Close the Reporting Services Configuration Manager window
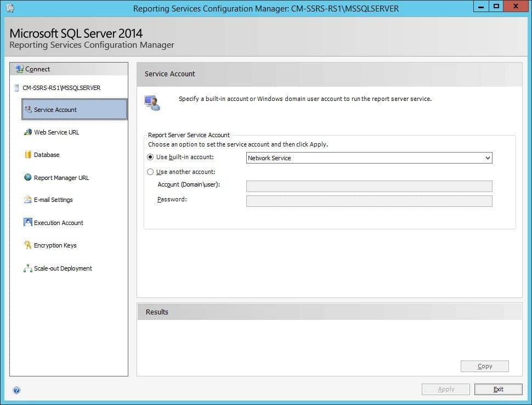532x405 pixels. (x=516, y=7)
